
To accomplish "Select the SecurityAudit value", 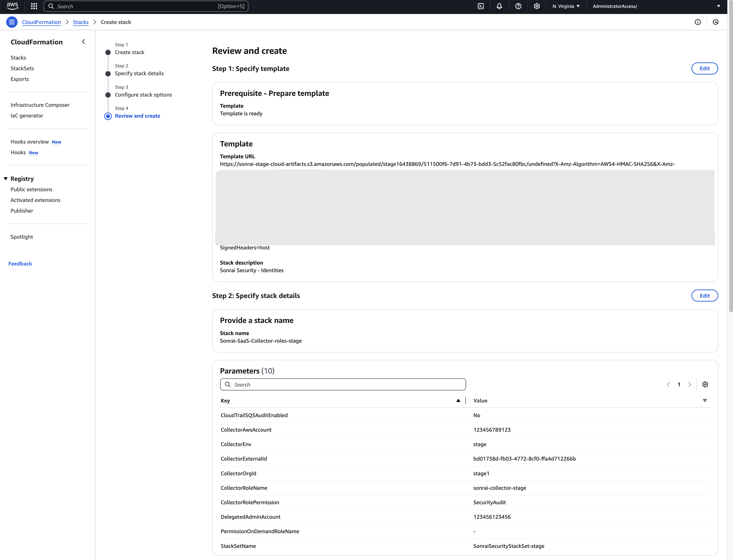I will click(489, 502).
